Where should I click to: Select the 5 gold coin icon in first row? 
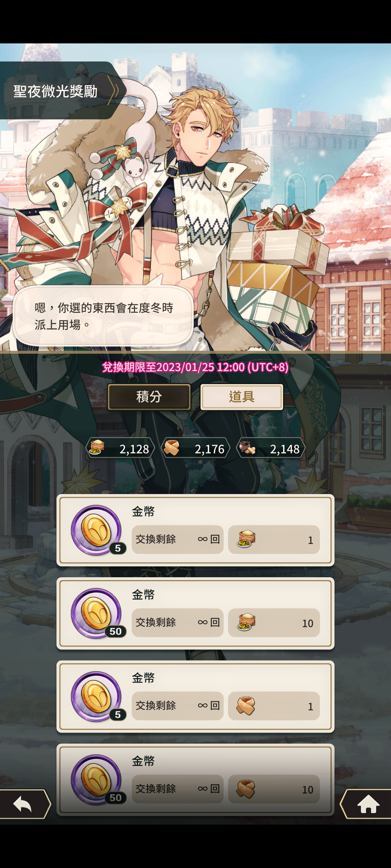pyautogui.click(x=97, y=530)
